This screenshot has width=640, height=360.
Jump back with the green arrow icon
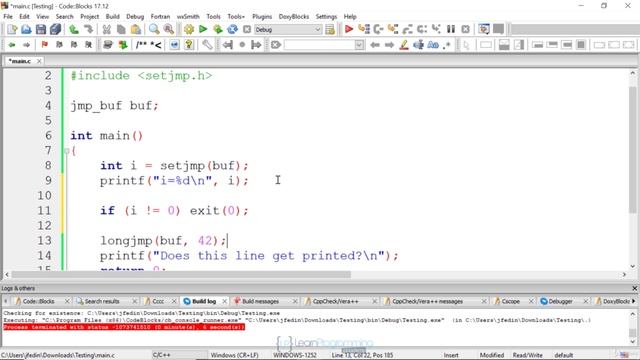(x=12, y=44)
